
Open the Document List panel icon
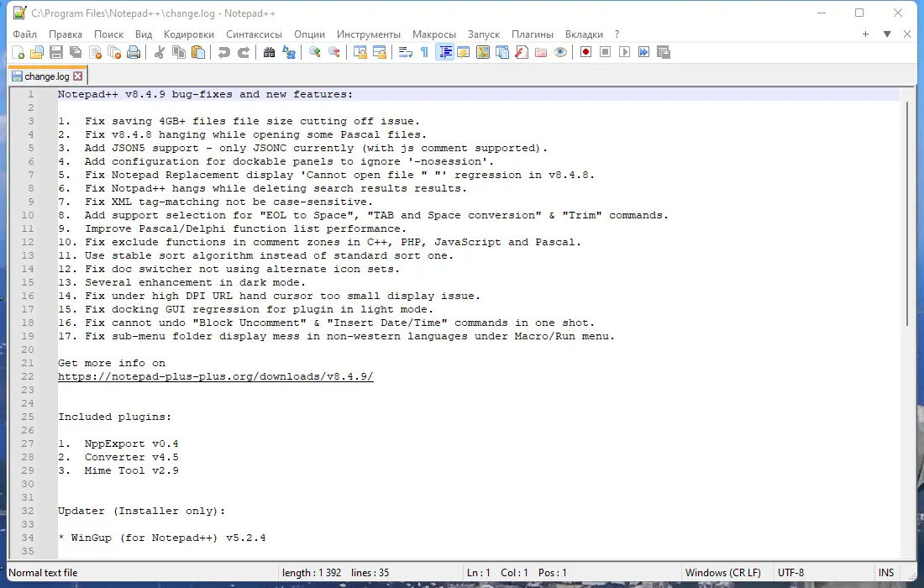502,52
